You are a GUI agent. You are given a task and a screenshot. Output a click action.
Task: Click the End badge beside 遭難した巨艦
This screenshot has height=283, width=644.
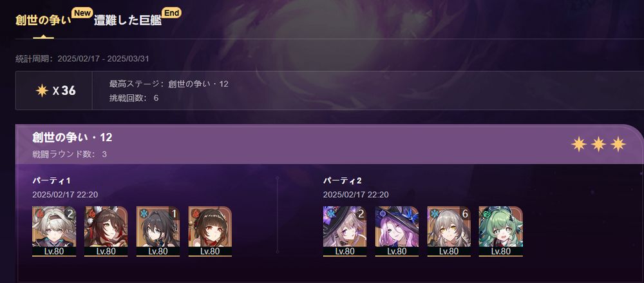click(172, 13)
